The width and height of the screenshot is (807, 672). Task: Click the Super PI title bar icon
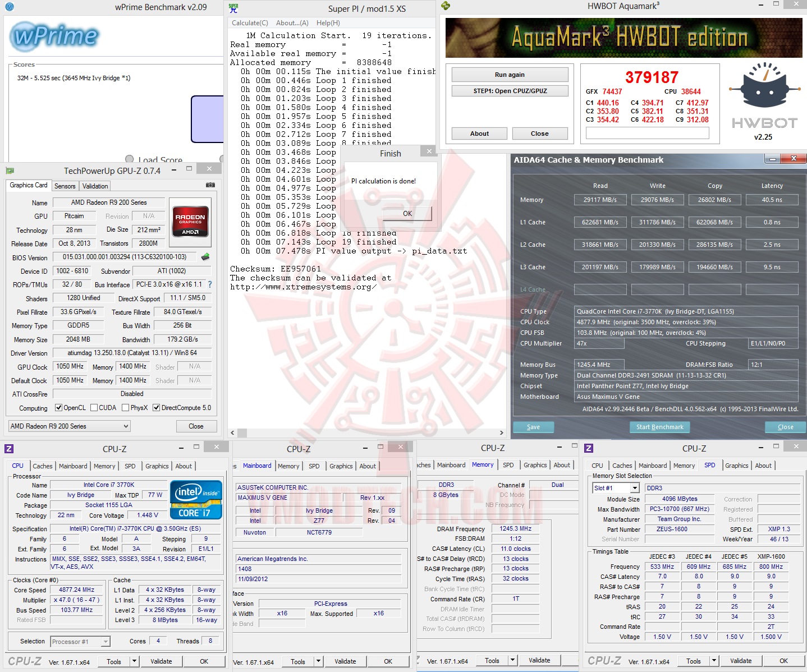point(233,8)
